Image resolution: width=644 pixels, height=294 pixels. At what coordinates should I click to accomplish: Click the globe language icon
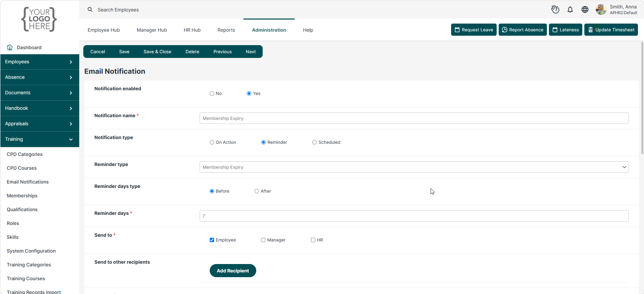point(585,10)
